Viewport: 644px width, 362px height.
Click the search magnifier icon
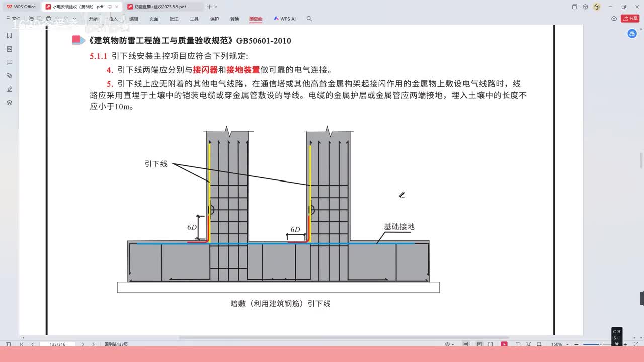(x=309, y=19)
